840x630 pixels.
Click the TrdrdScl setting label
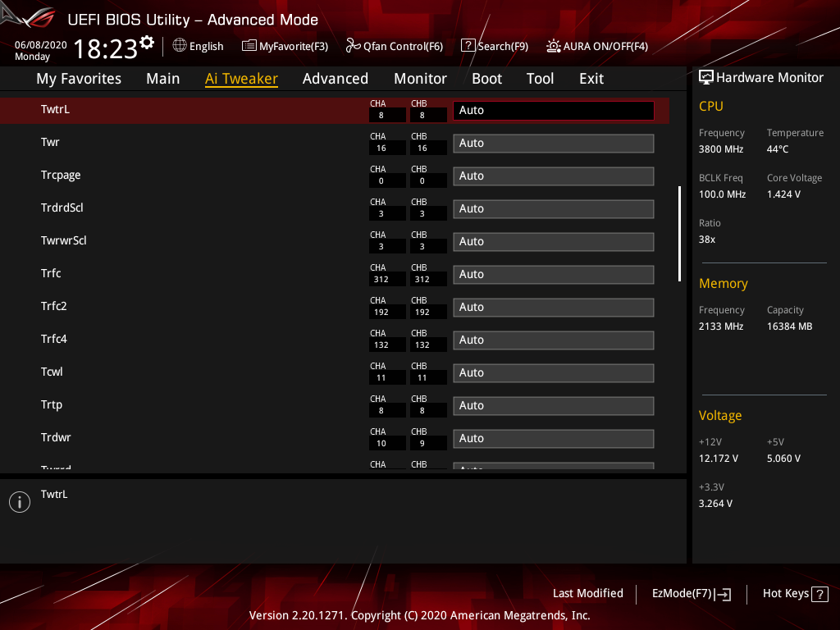coord(62,208)
